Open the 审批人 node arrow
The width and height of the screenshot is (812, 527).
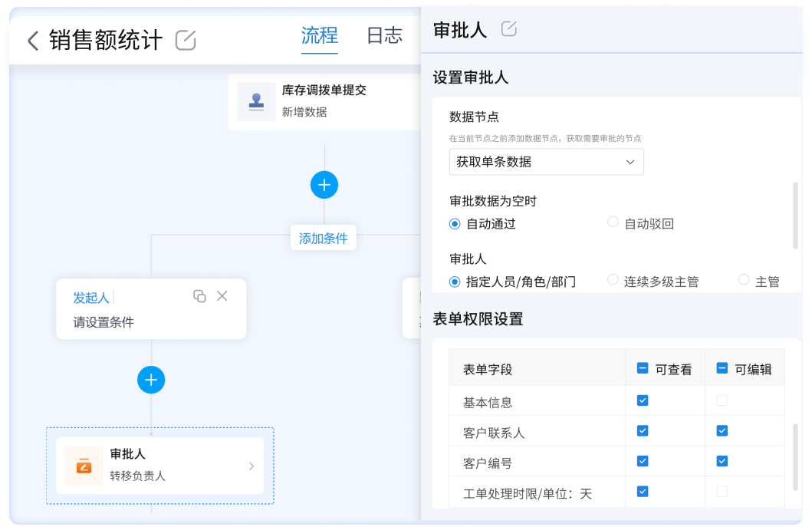click(251, 466)
